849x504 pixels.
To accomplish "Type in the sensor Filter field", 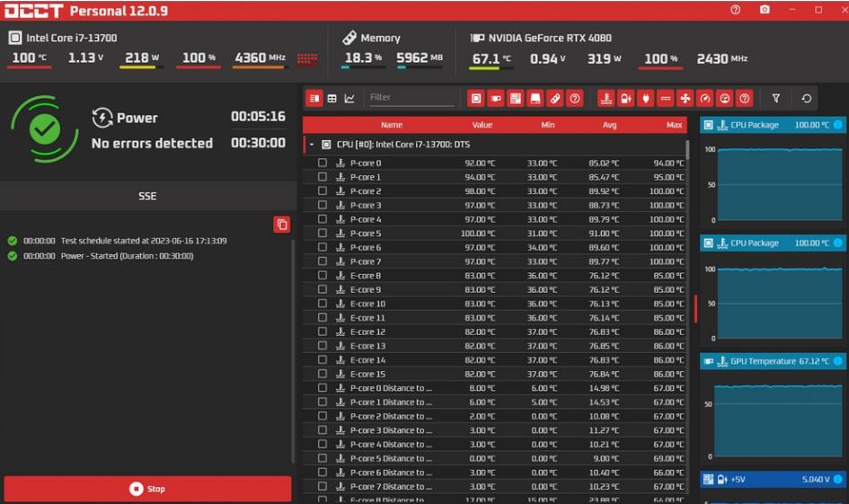I will coord(411,98).
